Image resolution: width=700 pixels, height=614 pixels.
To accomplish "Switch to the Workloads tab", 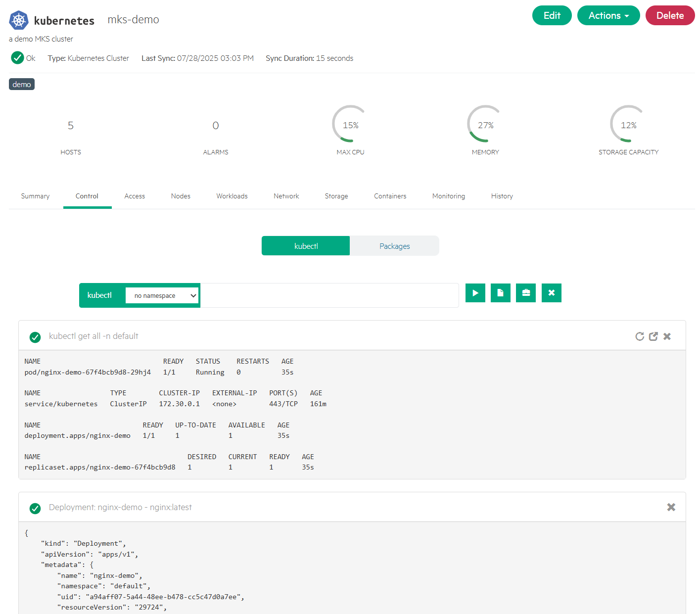I will click(232, 196).
